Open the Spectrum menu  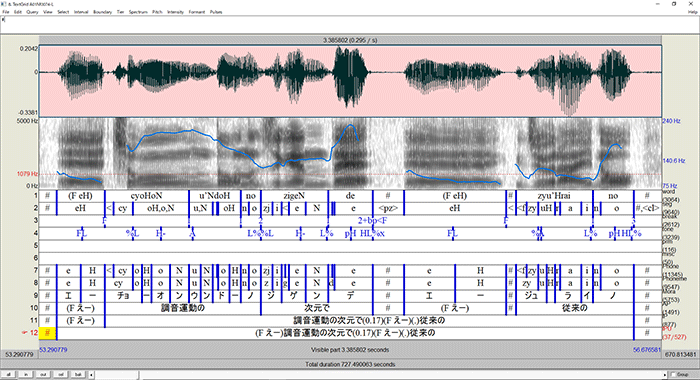tap(138, 12)
